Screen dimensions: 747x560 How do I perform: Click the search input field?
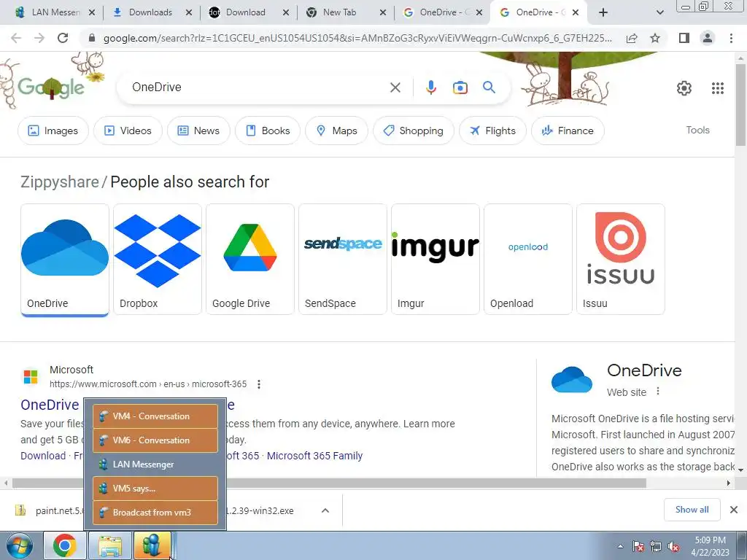tap(258, 87)
